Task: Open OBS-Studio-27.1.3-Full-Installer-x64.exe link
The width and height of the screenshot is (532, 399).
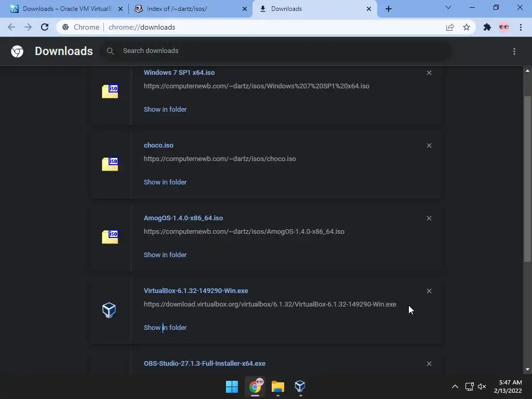Action: pos(205,363)
